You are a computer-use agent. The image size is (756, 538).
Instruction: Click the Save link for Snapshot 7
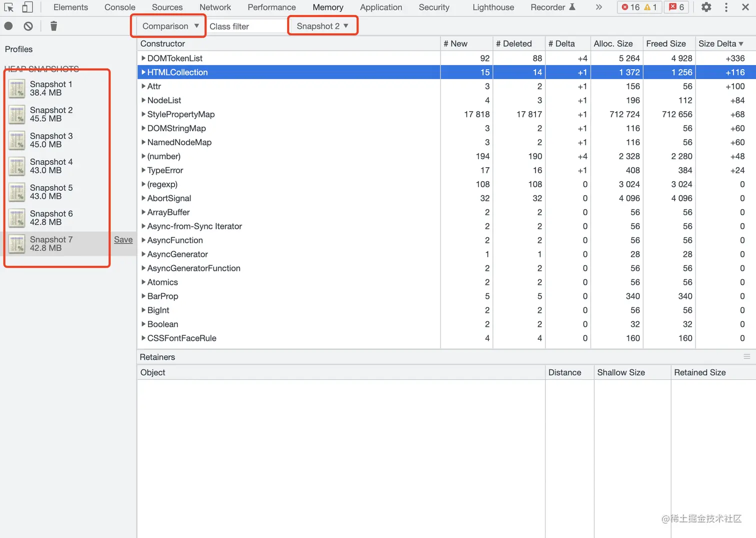tap(123, 240)
